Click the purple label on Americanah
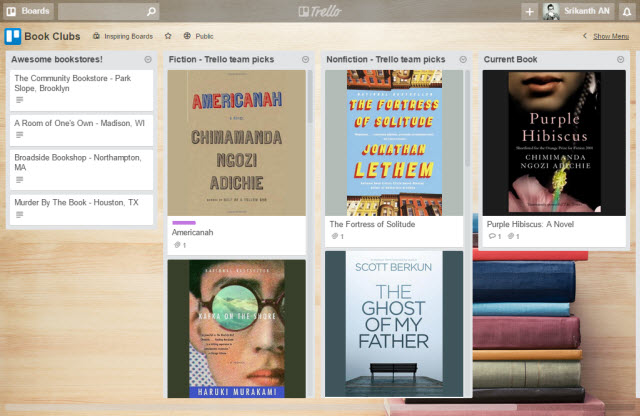Viewport: 640px width, 416px height. coord(184,222)
